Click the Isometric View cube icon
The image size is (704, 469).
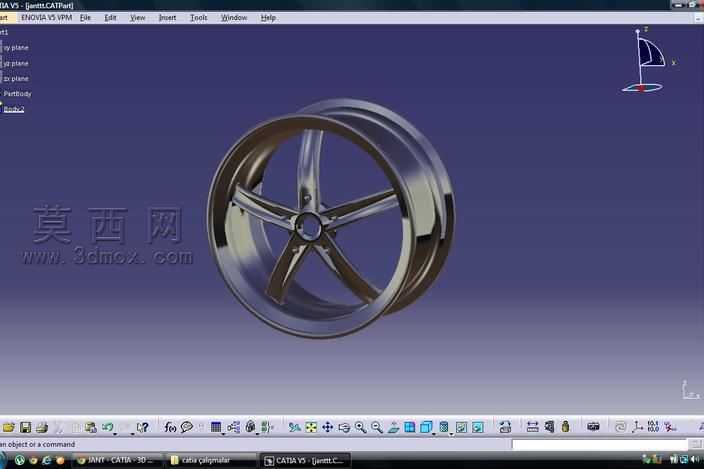tap(426, 427)
